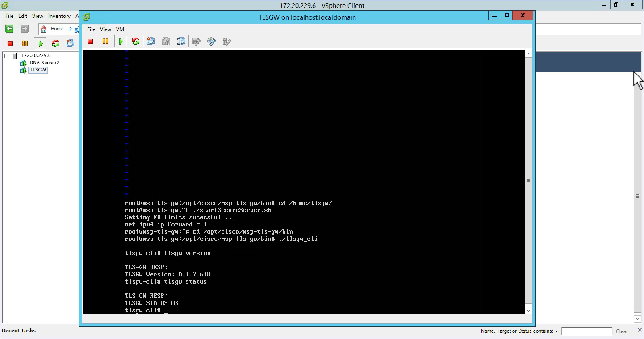Click the Clear button in Recent Tasks
The image size is (644, 339).
click(x=621, y=331)
